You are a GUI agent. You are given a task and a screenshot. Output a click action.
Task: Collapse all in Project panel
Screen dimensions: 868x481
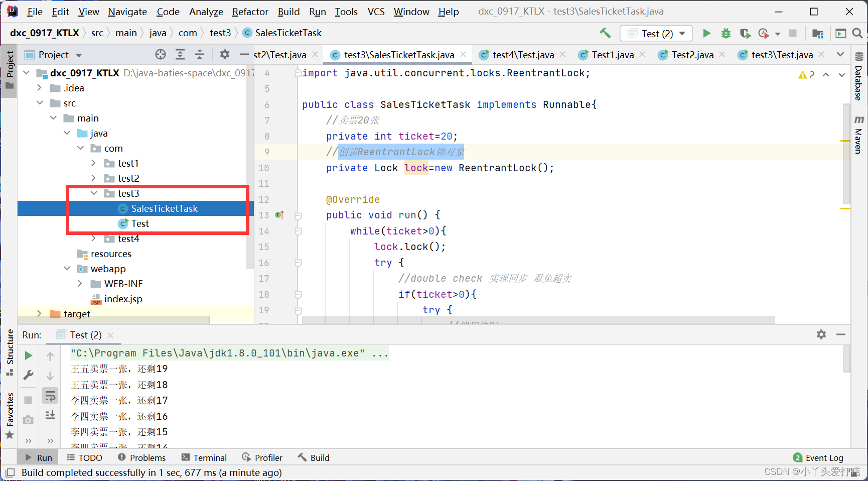tap(200, 54)
